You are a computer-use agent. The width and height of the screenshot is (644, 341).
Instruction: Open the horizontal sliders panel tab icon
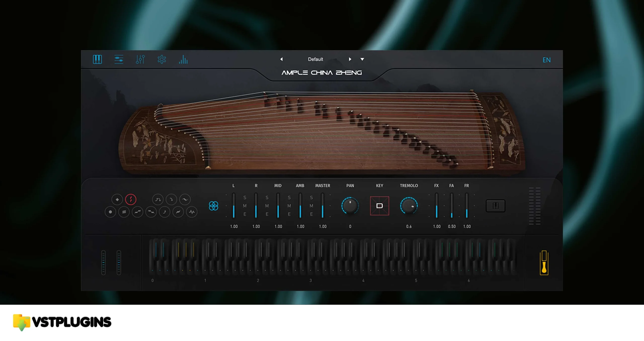coord(119,60)
